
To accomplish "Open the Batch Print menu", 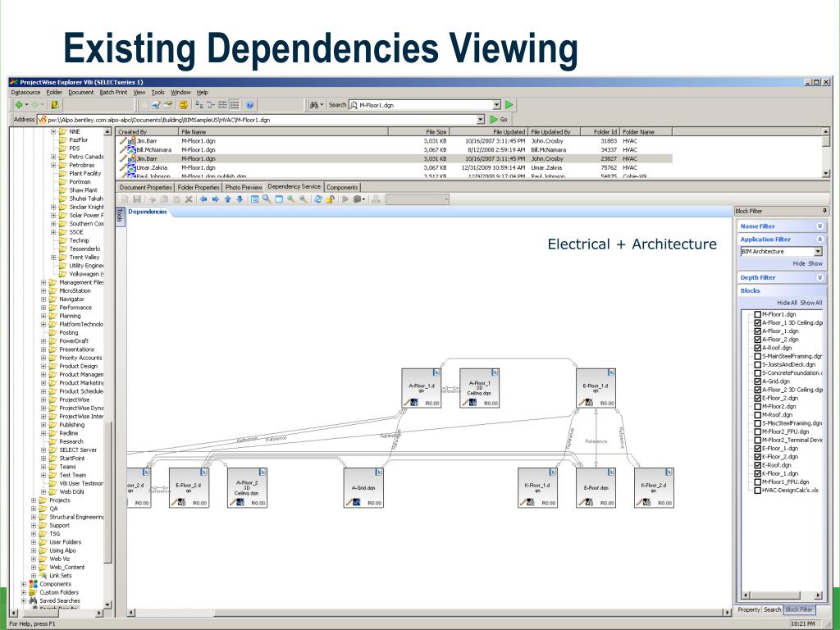I will click(113, 92).
